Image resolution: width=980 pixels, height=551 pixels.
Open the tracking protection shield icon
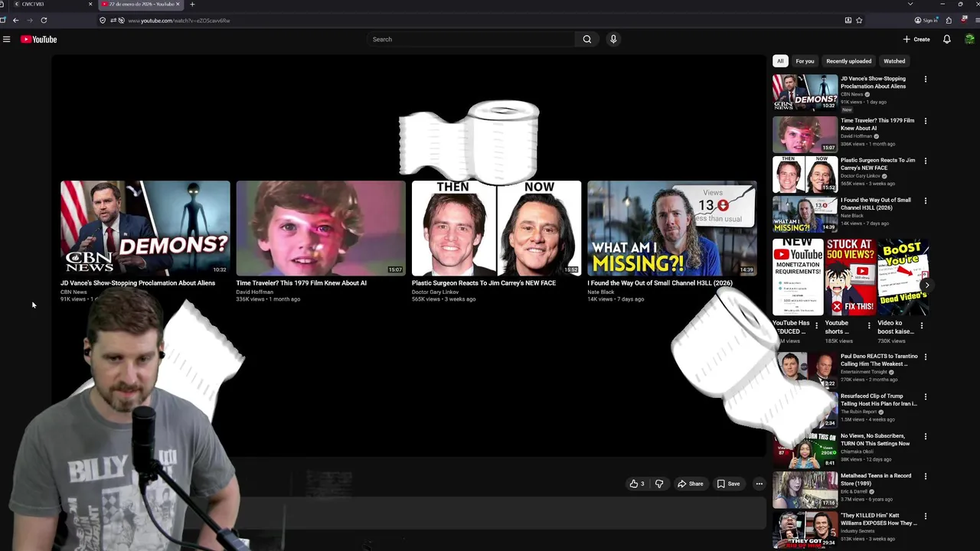click(103, 21)
